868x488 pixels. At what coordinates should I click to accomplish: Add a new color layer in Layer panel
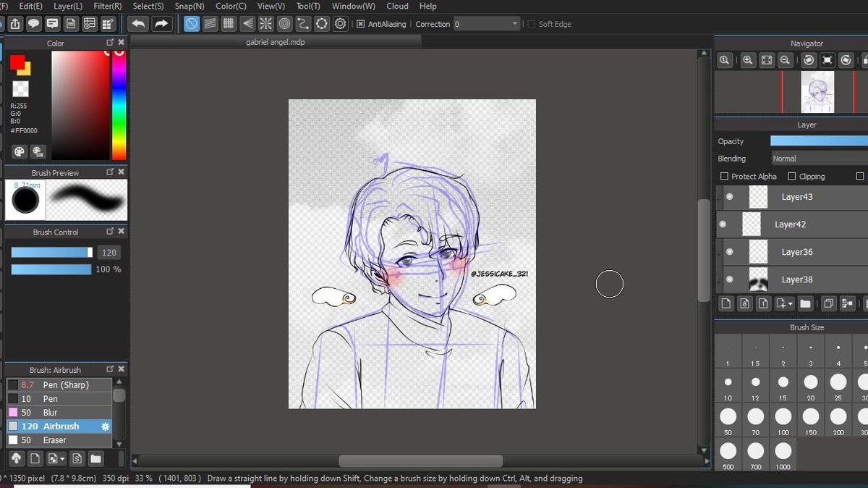[x=726, y=304]
